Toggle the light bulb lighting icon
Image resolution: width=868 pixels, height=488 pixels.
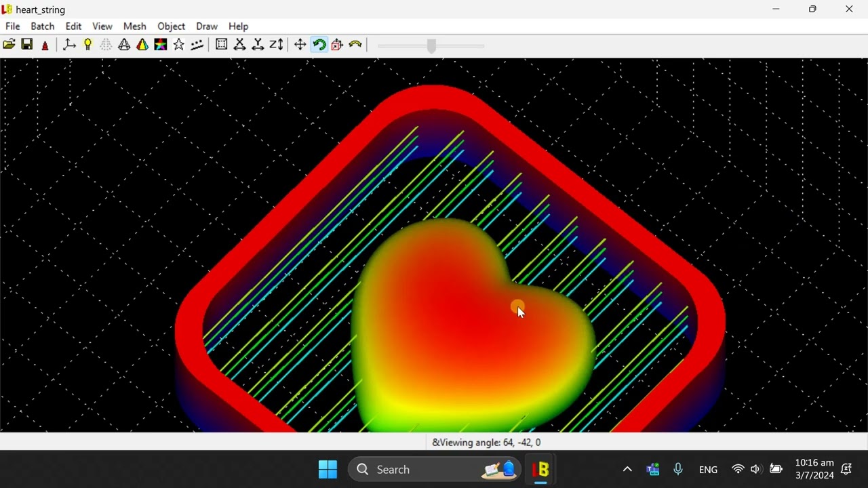point(87,45)
